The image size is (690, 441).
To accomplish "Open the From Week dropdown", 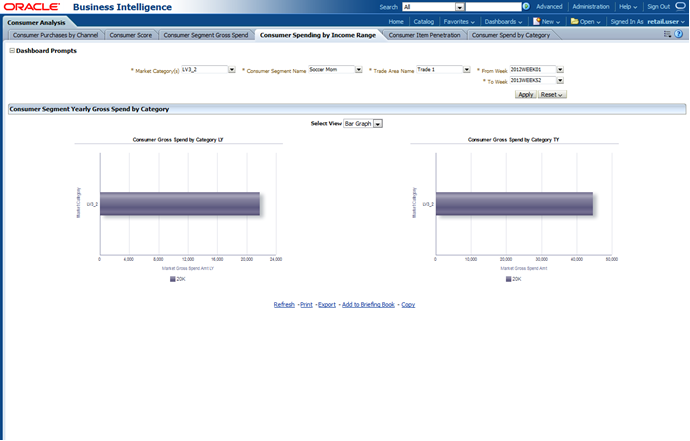I will click(560, 70).
